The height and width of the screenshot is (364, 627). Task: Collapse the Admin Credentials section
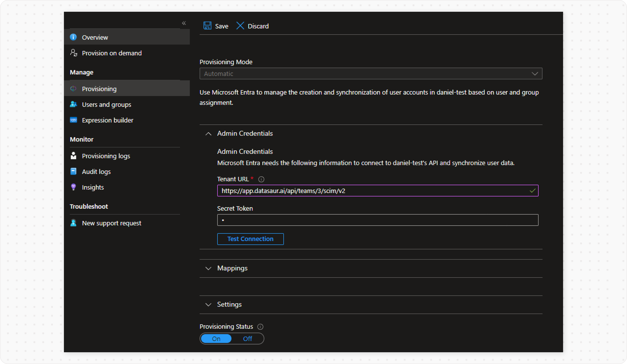click(208, 134)
